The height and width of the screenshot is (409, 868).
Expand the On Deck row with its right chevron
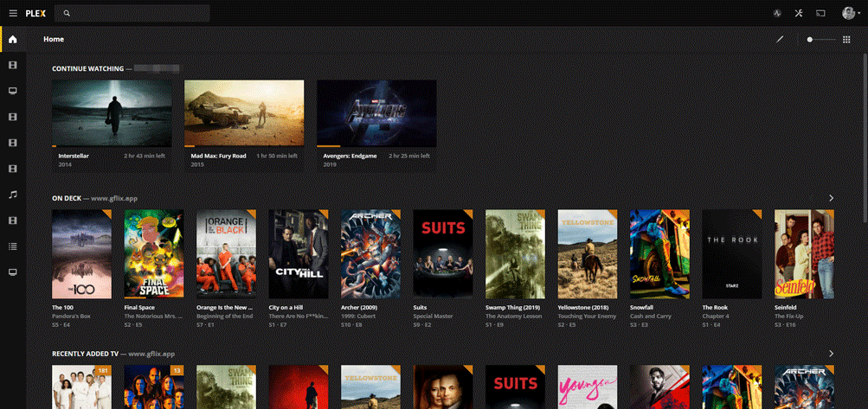(831, 198)
